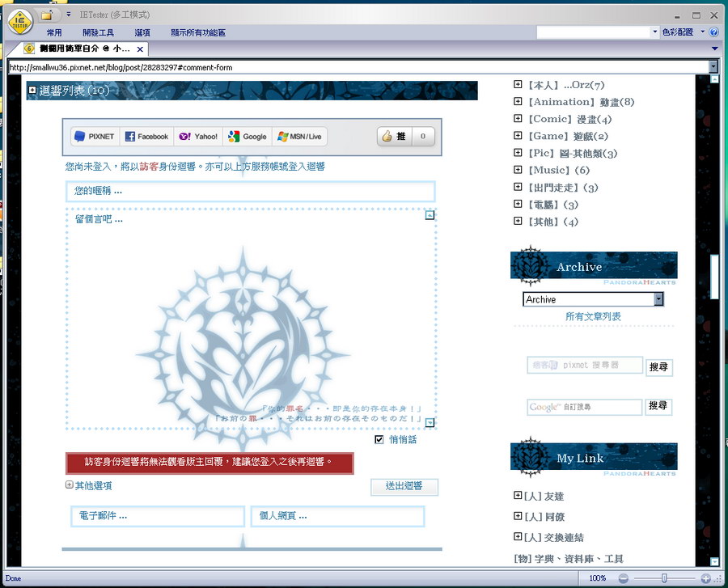
Task: Close the IE6 browser tab
Action: pos(140,49)
